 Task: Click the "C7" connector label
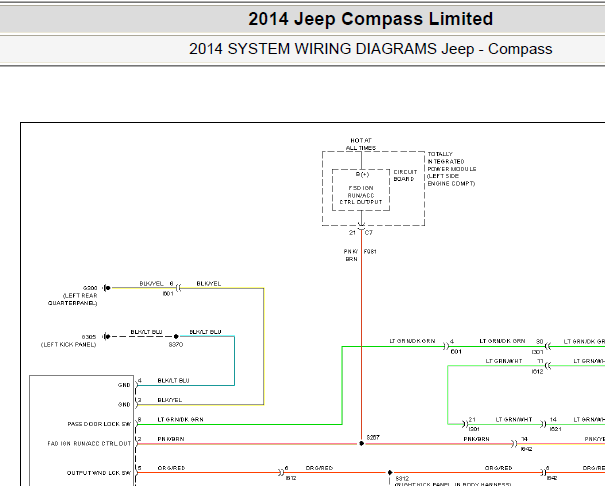[x=369, y=233]
